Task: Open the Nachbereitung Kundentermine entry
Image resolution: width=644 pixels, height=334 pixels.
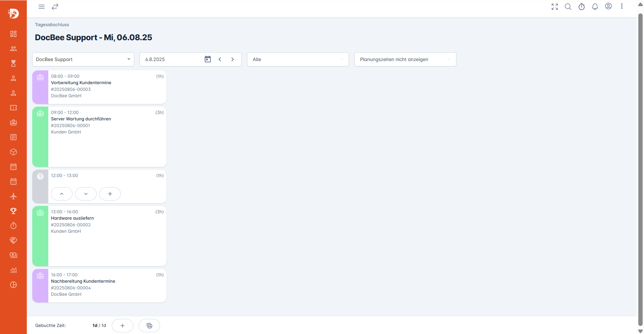Action: coord(99,286)
